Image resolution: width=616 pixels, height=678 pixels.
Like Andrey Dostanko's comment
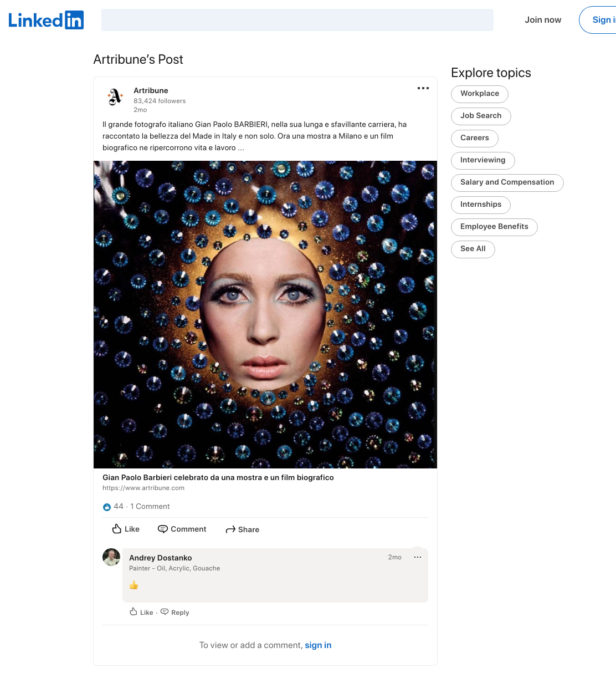coord(141,612)
